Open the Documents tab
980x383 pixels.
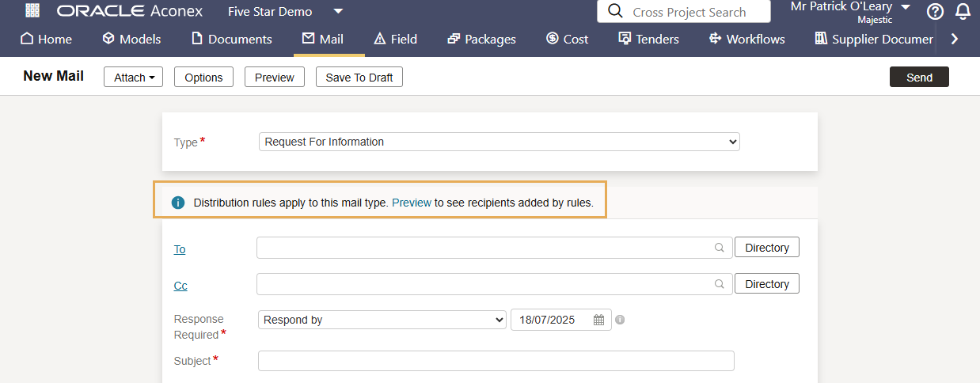click(232, 39)
